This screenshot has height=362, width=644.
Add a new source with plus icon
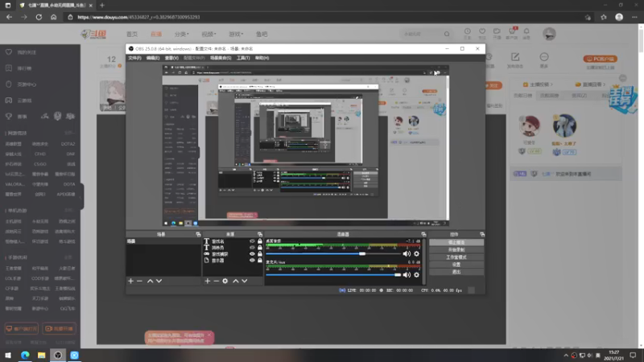[x=208, y=281]
